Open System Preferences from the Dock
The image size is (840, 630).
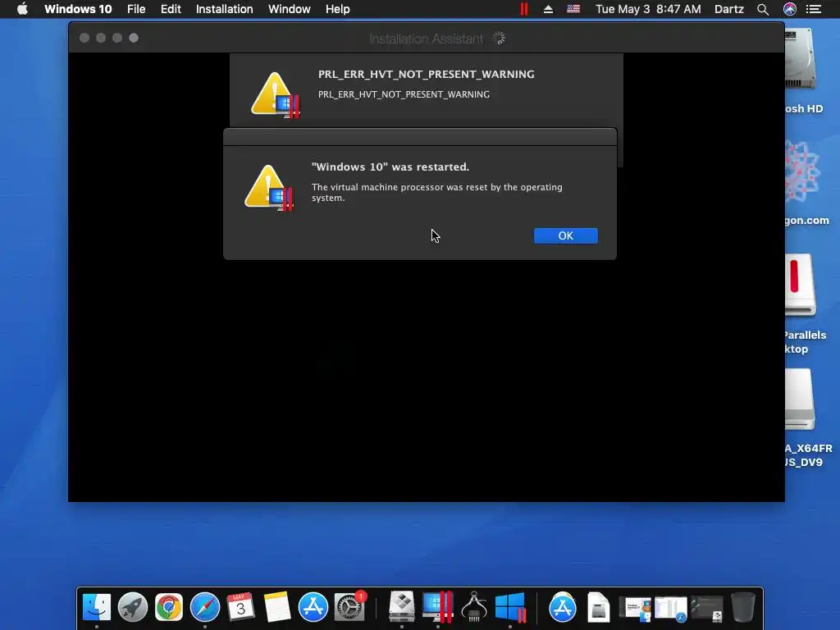pos(349,608)
